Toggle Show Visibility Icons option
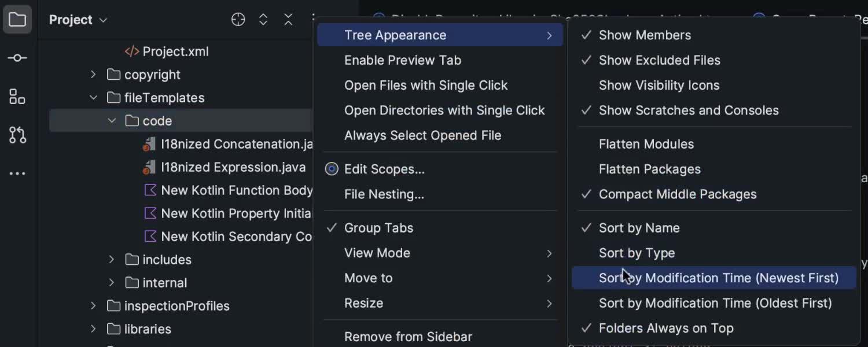Screen dimensions: 868x347 point(659,85)
